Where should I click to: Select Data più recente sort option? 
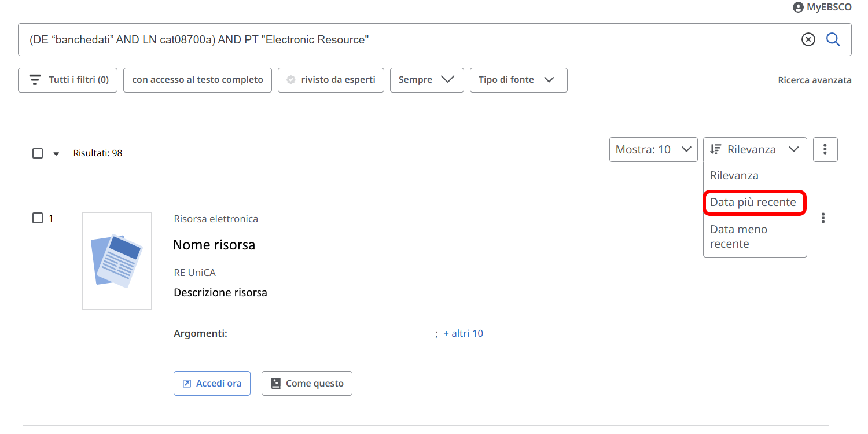coord(753,203)
